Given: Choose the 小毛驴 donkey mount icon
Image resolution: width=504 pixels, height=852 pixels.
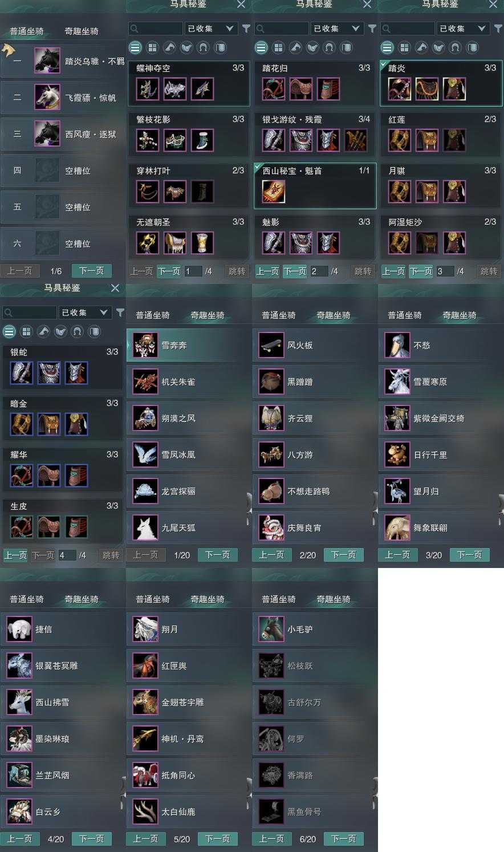Looking at the screenshot, I should (271, 629).
